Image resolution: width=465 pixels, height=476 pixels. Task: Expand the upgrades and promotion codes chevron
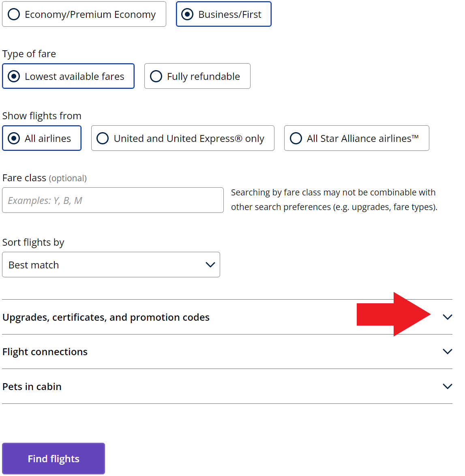[448, 317]
